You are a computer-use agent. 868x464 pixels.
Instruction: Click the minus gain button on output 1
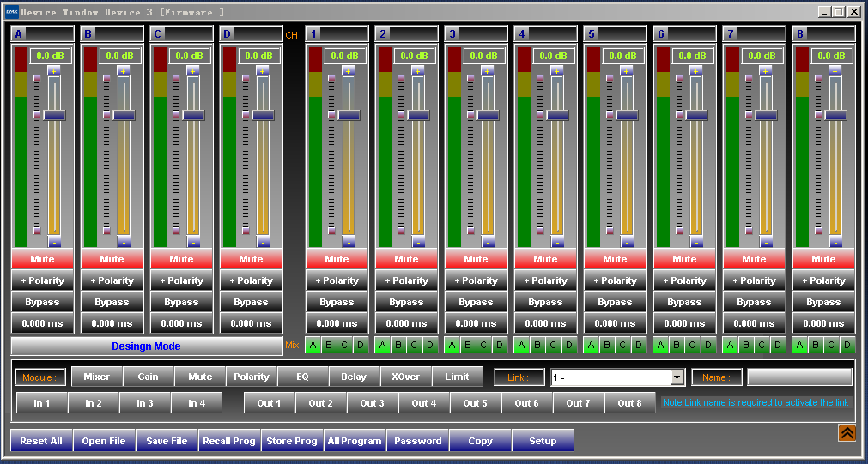coord(349,242)
